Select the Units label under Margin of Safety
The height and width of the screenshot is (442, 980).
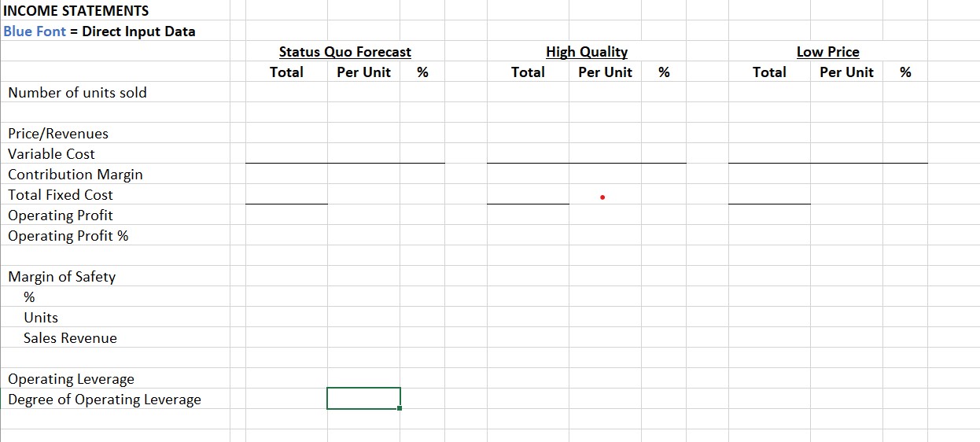pos(41,318)
